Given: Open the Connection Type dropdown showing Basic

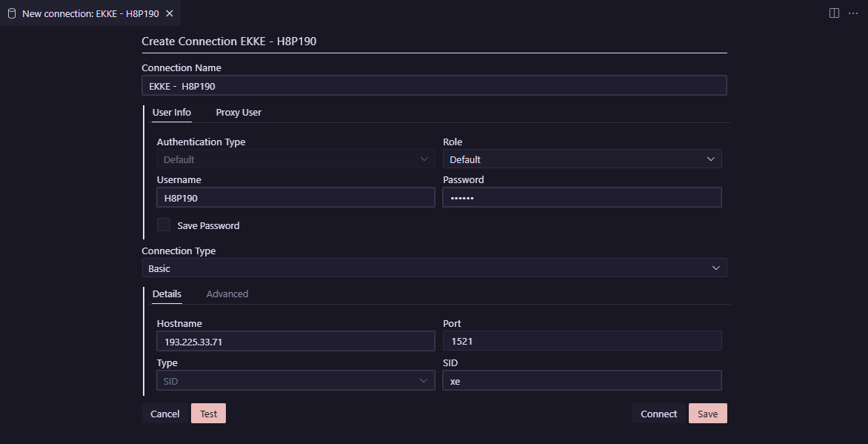Looking at the screenshot, I should tap(435, 267).
